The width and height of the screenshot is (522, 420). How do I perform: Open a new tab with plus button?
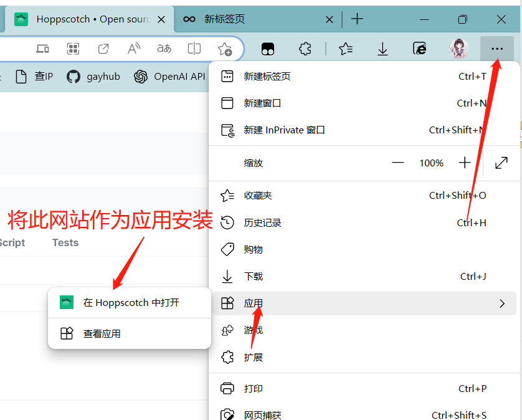pyautogui.click(x=357, y=19)
